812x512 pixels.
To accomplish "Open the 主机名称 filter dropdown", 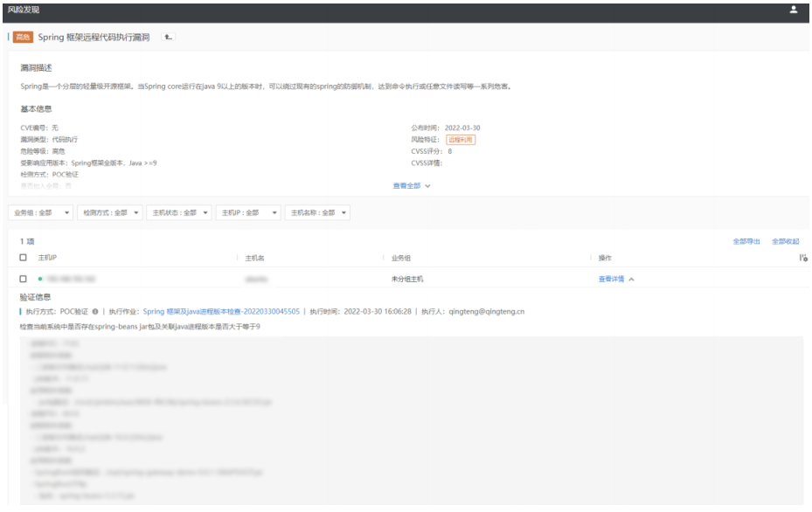I will click(317, 213).
